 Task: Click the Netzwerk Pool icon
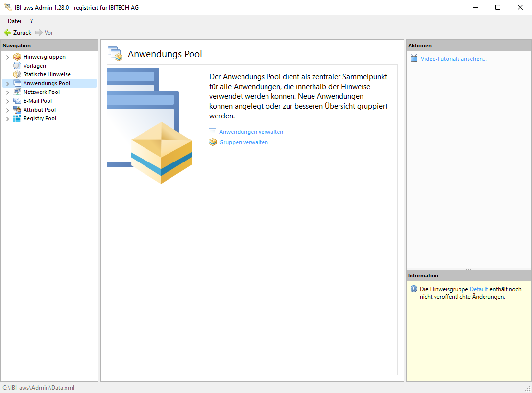pos(17,92)
